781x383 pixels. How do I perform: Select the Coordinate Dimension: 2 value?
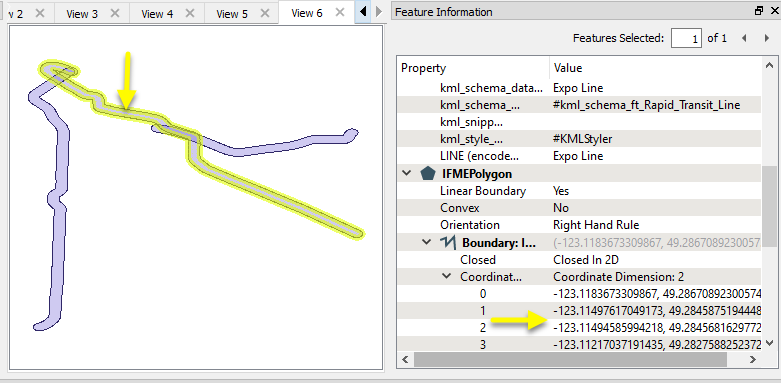[x=620, y=276]
